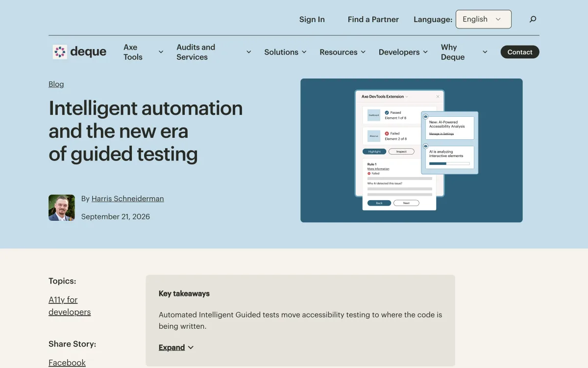Screen dimensions: 588x368
Task: Click the Contact button
Action: pos(520,52)
